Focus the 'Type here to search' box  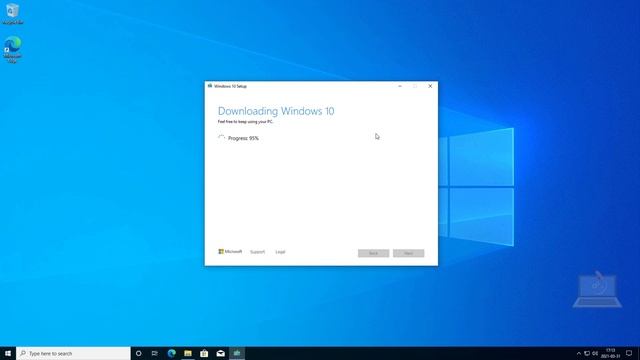point(73,353)
